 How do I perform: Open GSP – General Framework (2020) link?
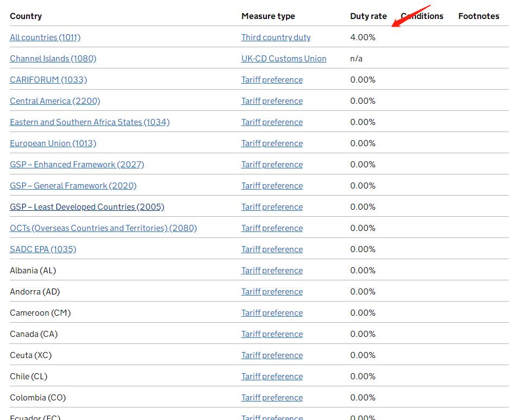(73, 185)
